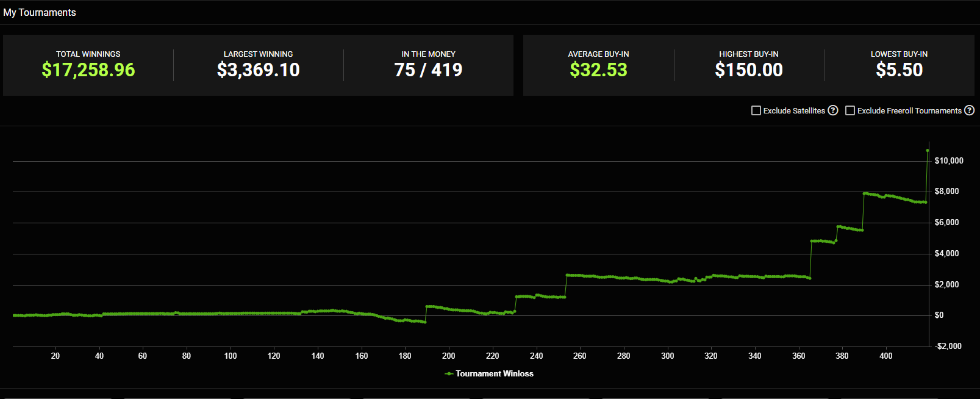Click the final peak data point above $10,000

tap(928, 150)
